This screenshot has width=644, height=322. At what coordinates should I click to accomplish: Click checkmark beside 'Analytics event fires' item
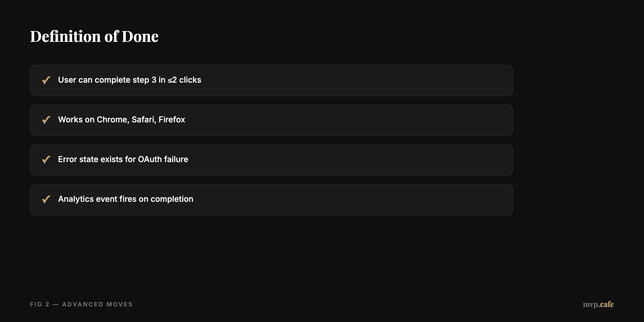click(x=46, y=199)
